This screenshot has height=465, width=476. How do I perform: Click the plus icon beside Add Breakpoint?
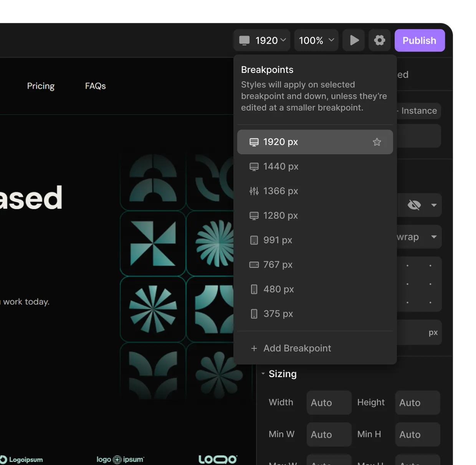pos(254,348)
